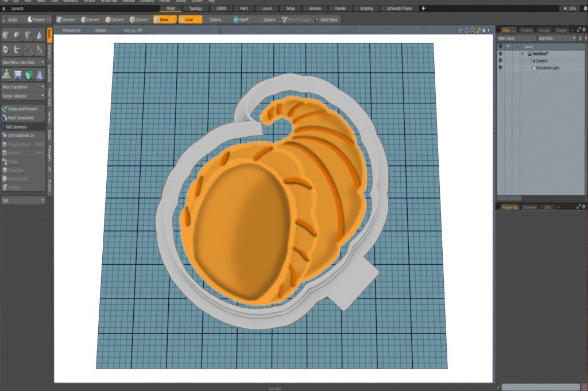The image size is (588, 391).
Task: Select the Cone primitive tool
Action: (39, 36)
